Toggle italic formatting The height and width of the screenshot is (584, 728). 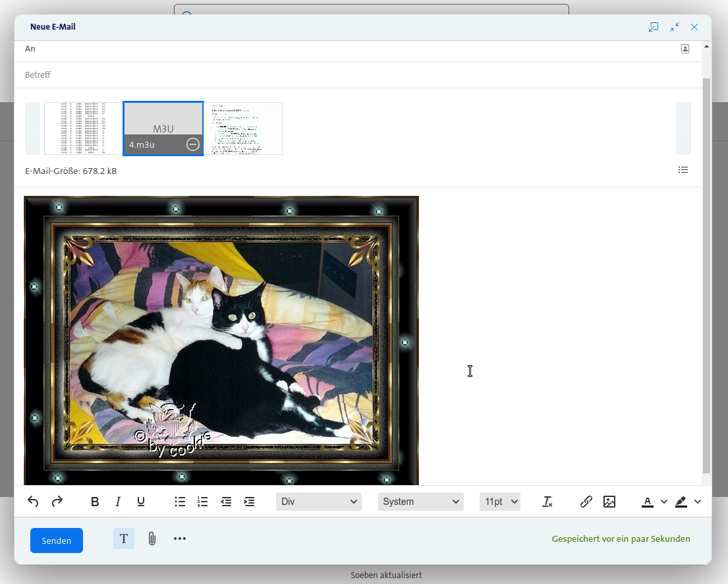pyautogui.click(x=118, y=502)
